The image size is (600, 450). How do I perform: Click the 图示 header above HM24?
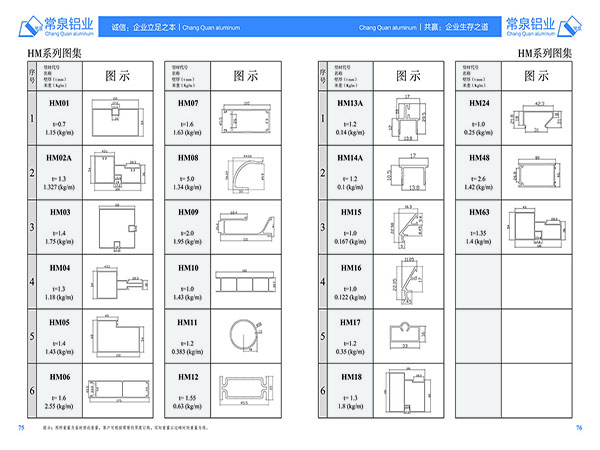pyautogui.click(x=536, y=76)
